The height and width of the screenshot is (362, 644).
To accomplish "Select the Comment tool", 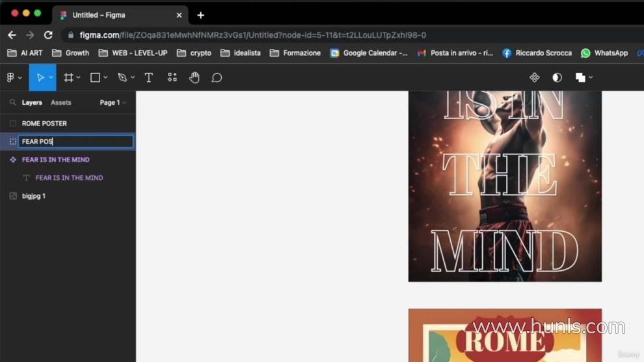I will click(217, 77).
